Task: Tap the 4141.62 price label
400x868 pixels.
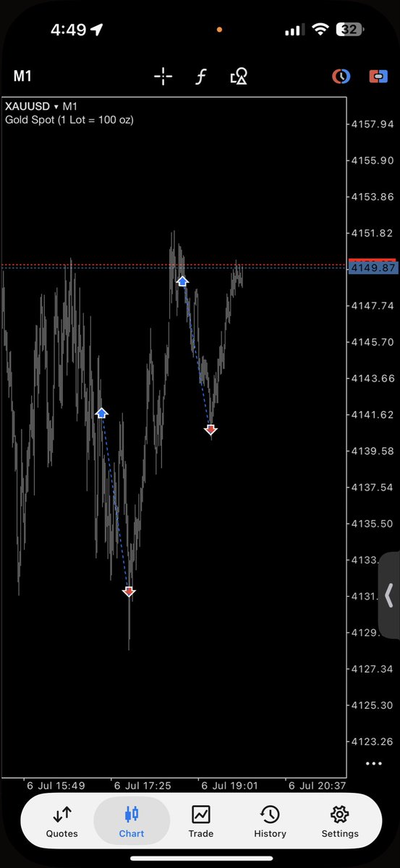Action: point(372,414)
